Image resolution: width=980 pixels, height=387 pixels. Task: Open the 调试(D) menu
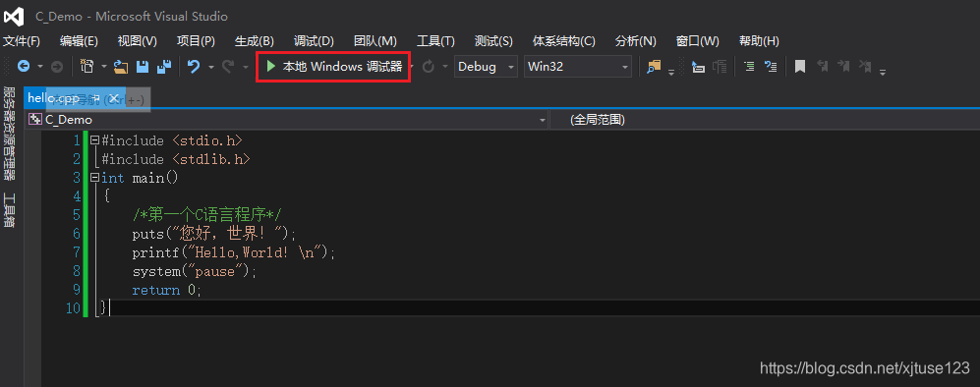click(314, 41)
